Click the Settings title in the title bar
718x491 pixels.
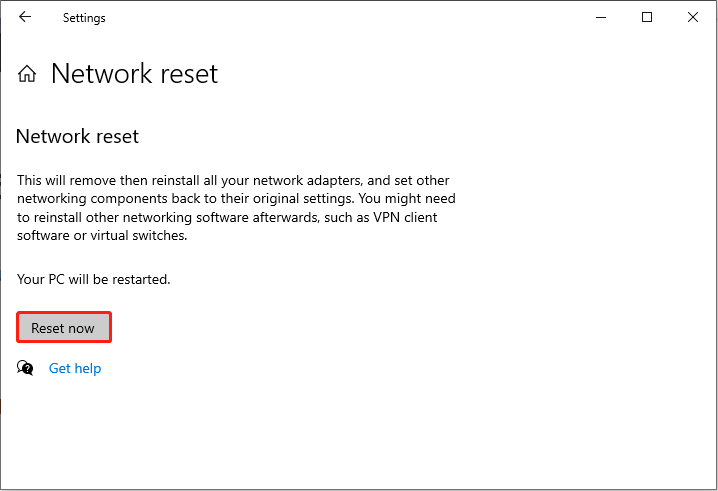[84, 18]
